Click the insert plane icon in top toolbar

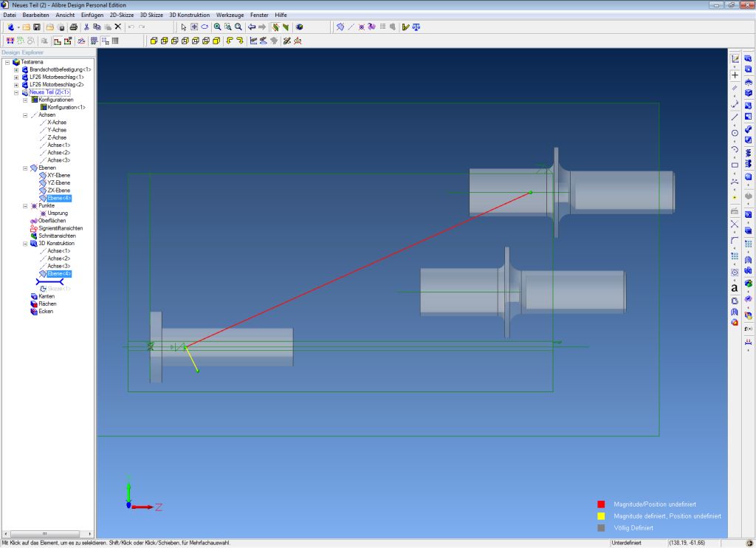(340, 27)
